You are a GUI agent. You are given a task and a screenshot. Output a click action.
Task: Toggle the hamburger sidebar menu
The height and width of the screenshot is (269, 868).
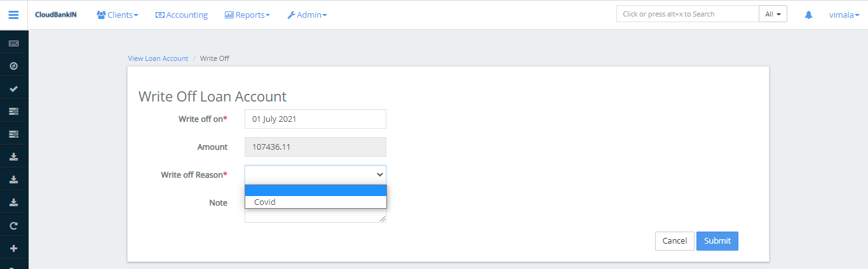14,15
